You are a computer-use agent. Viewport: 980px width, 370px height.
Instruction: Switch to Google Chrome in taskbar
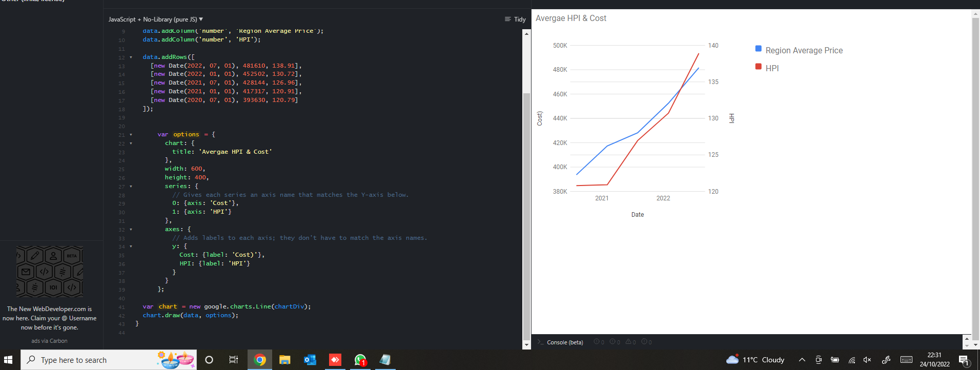point(259,360)
